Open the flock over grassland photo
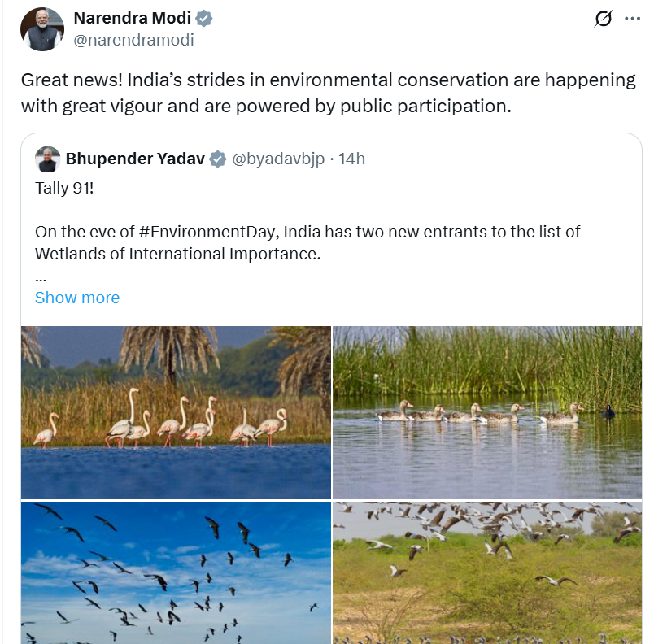This screenshot has height=644, width=654. click(487, 572)
